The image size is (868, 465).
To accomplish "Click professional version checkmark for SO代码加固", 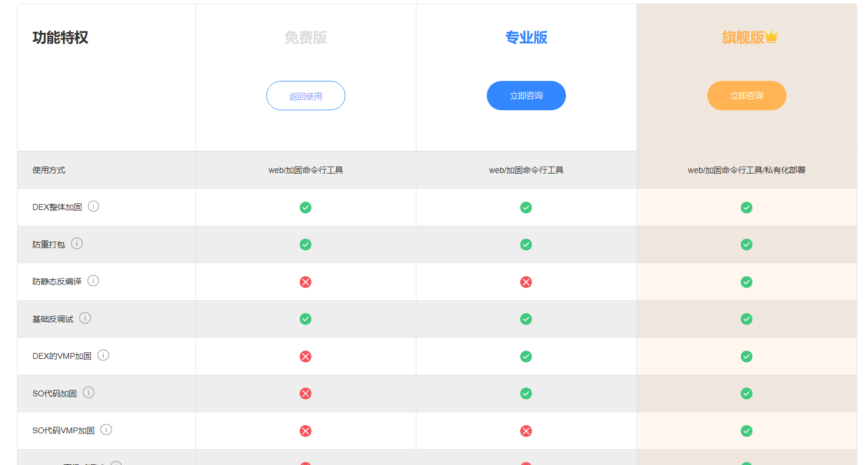I will pyautogui.click(x=526, y=393).
